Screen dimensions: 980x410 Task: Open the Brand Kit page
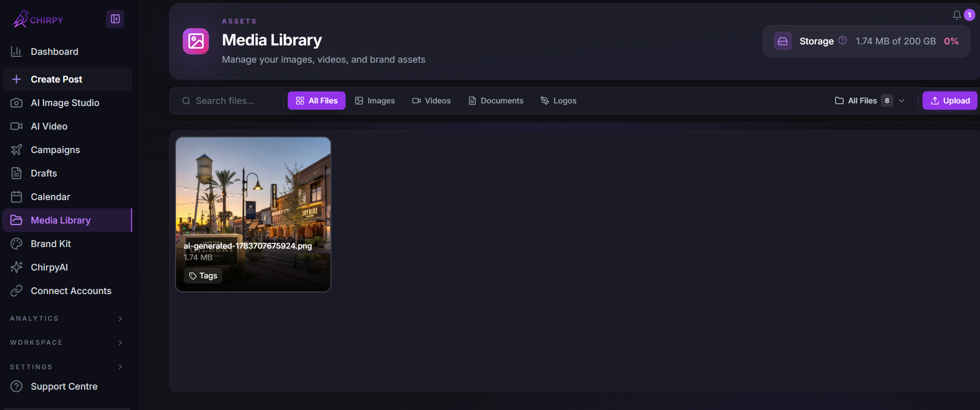click(x=67, y=244)
